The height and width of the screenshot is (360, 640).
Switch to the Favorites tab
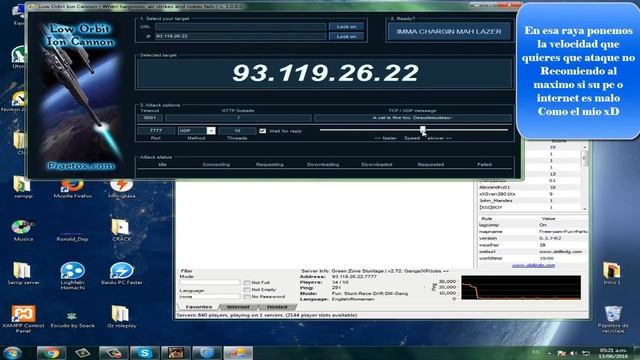click(x=199, y=307)
